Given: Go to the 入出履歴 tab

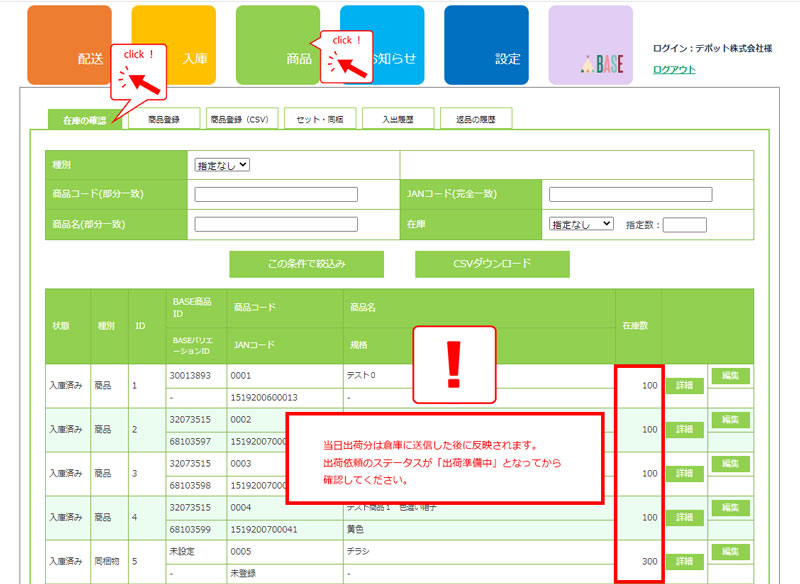Looking at the screenshot, I should 397,119.
